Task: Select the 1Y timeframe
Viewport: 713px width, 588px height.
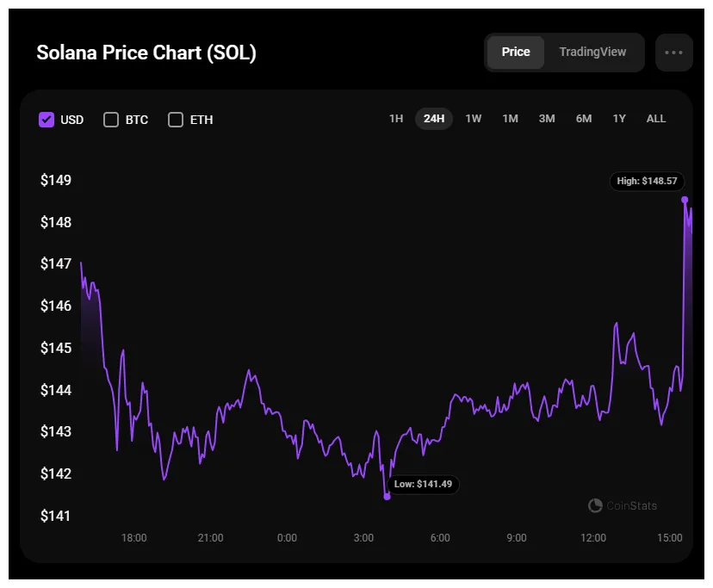Action: click(x=619, y=119)
